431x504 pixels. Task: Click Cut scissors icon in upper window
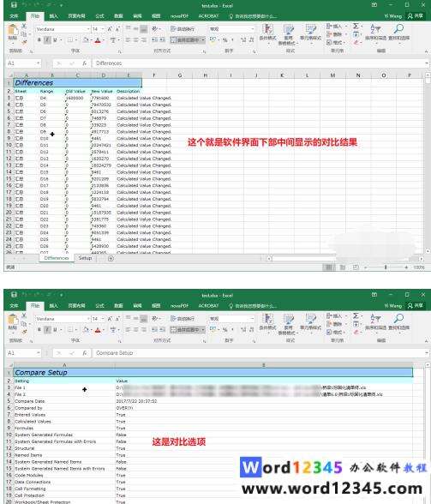[x=24, y=26]
